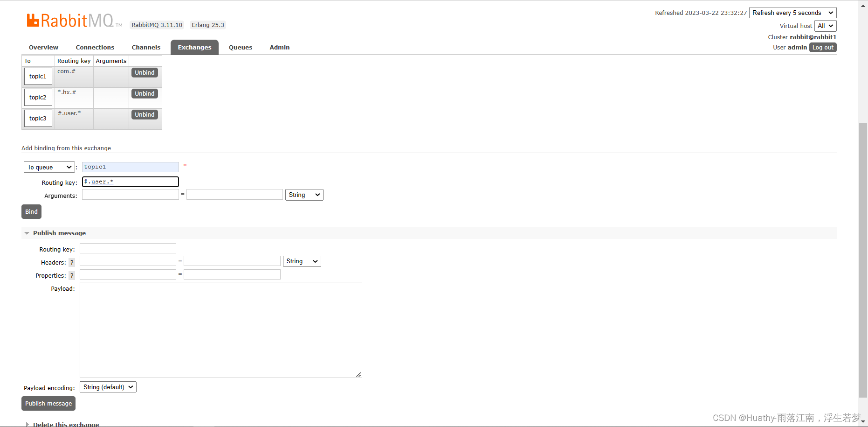Click inside the Payload text area

click(x=220, y=329)
